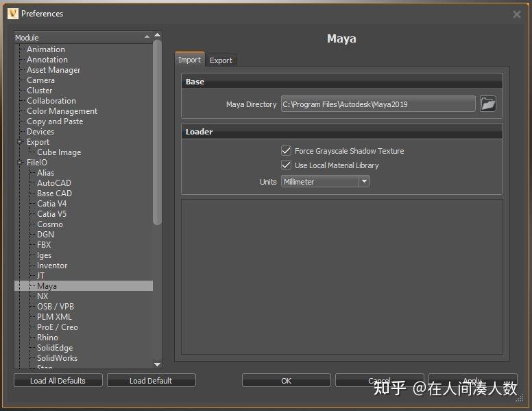Select Asset Manager module
Screen dimensions: 532x411
[53, 70]
